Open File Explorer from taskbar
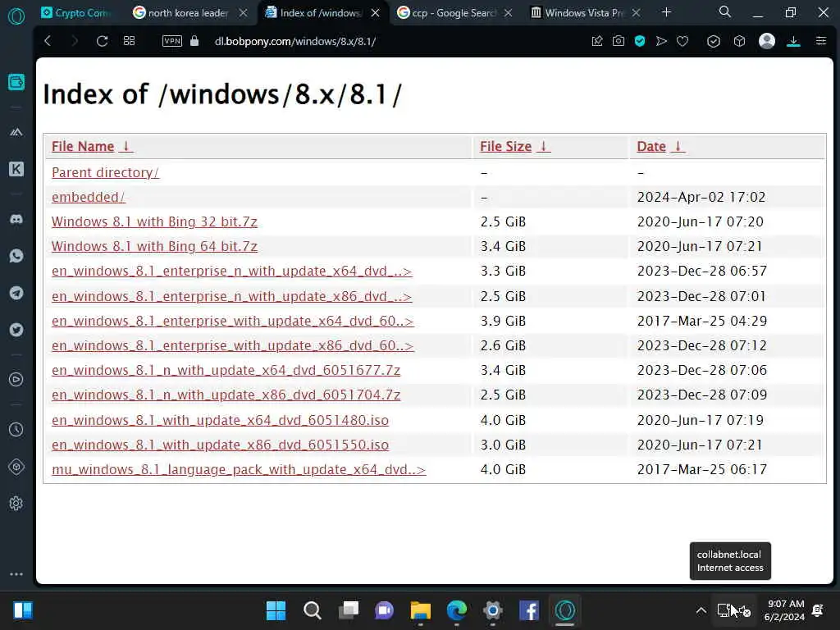Image resolution: width=840 pixels, height=630 pixels. pyautogui.click(x=421, y=610)
